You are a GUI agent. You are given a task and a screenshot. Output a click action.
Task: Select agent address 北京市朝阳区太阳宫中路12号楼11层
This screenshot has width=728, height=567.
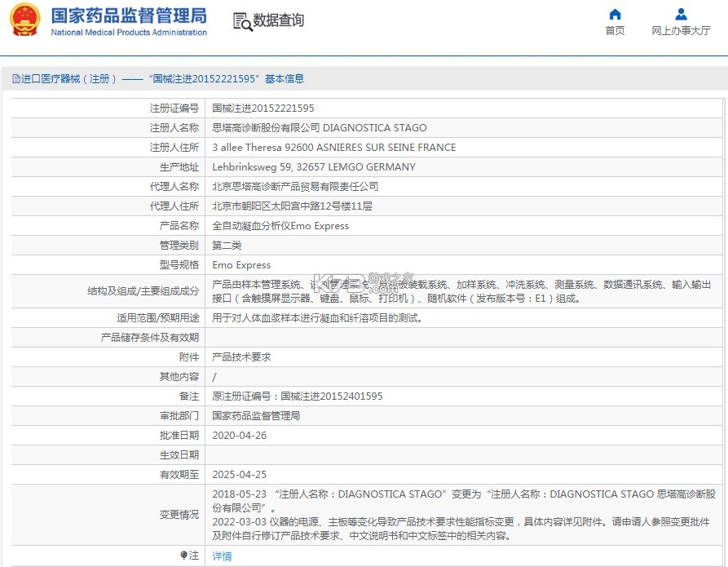click(292, 206)
